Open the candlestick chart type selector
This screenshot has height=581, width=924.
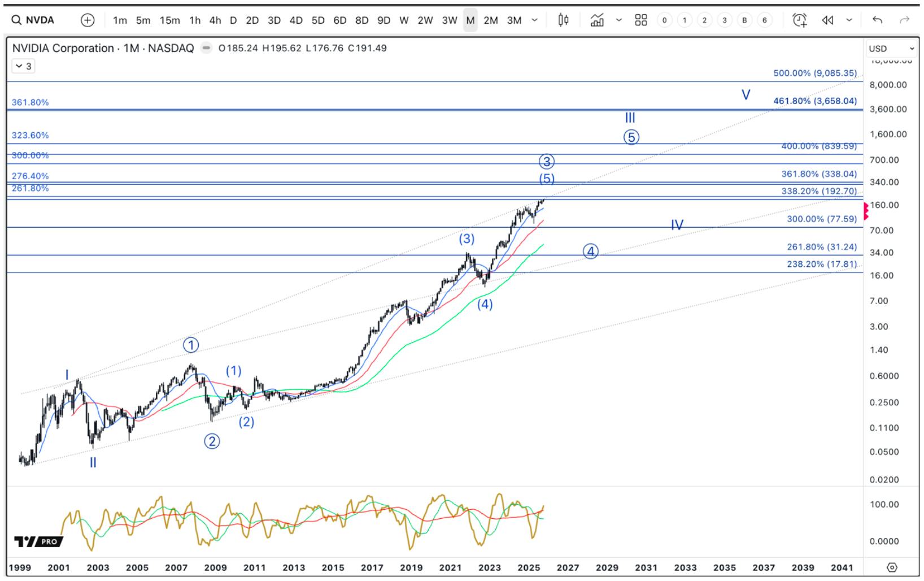click(x=563, y=20)
